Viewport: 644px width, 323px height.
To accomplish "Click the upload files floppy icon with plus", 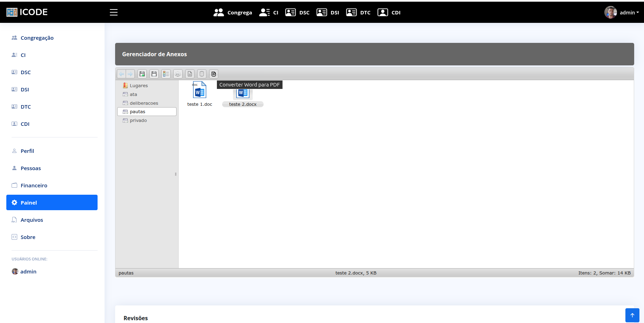I will (x=142, y=74).
